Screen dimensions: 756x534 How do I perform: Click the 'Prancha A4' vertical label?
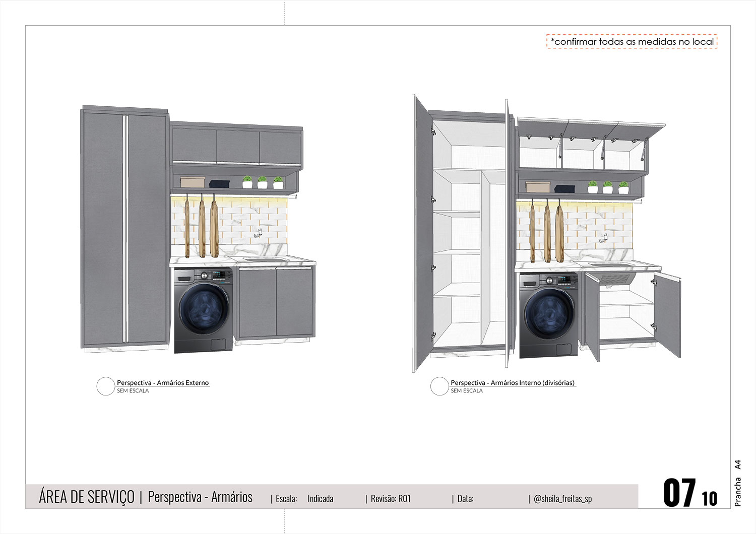tap(738, 483)
